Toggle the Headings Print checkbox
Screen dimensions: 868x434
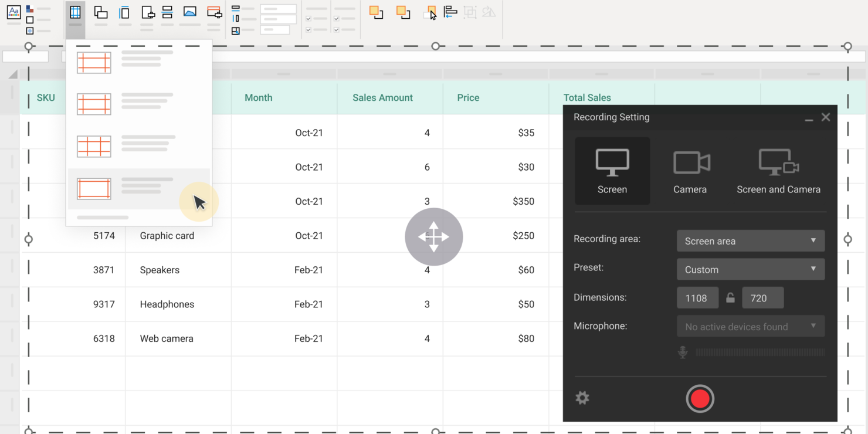coord(337,29)
